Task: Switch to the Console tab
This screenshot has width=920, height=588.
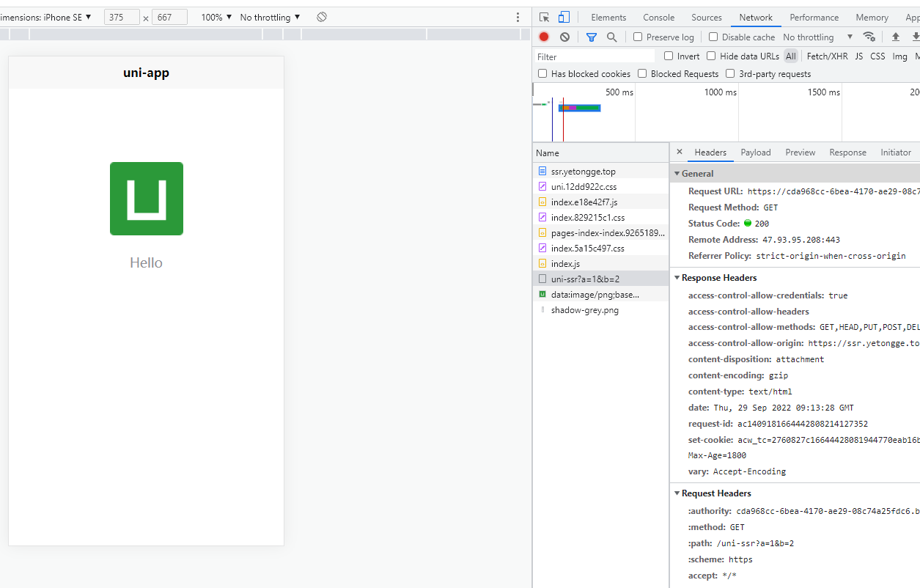Action: click(x=658, y=17)
